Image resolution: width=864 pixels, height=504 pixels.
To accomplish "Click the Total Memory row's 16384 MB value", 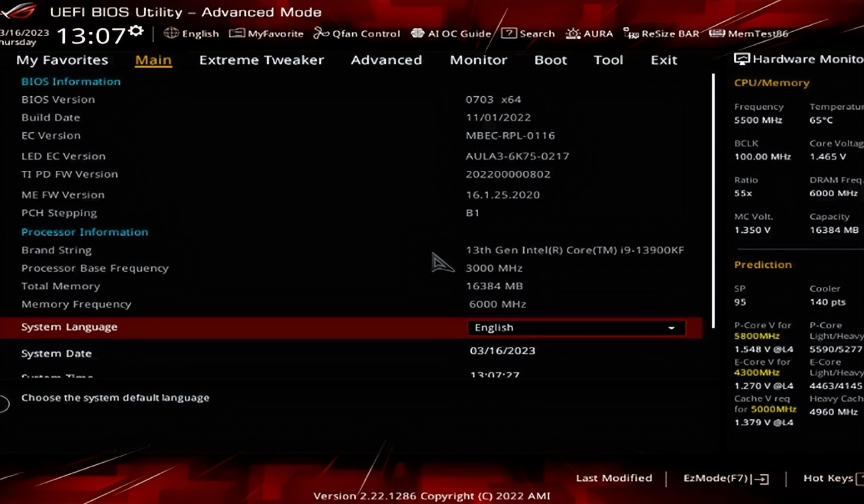I will [494, 286].
